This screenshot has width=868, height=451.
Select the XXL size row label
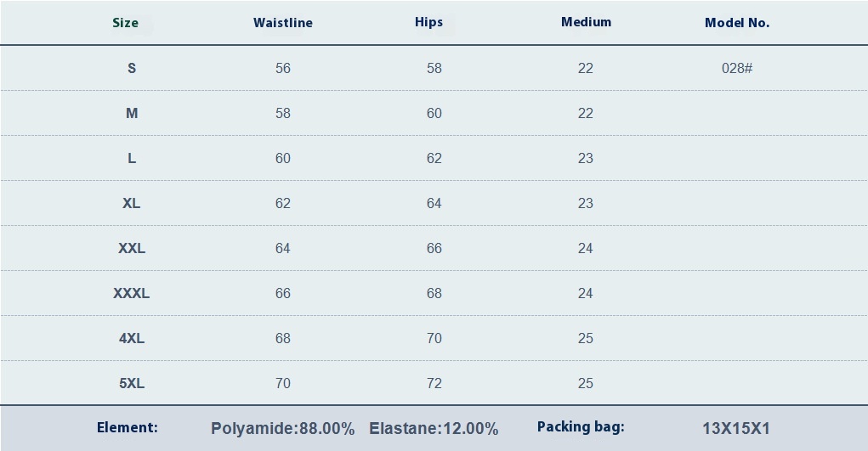[132, 248]
